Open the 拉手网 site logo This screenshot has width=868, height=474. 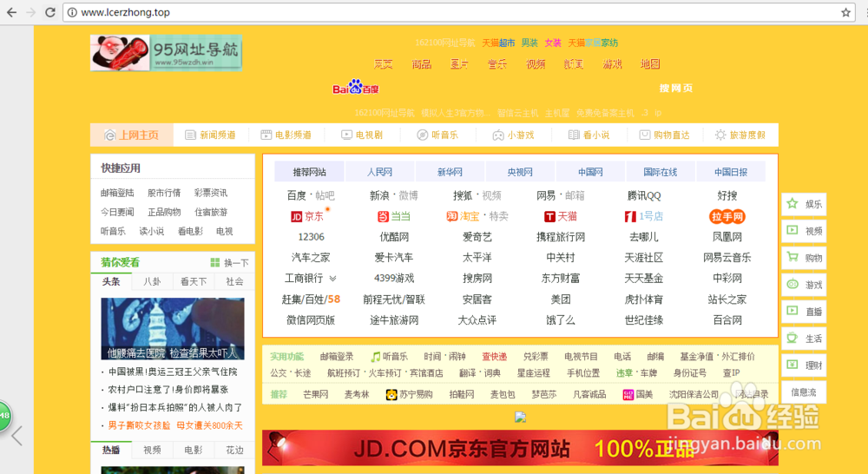coord(727,216)
